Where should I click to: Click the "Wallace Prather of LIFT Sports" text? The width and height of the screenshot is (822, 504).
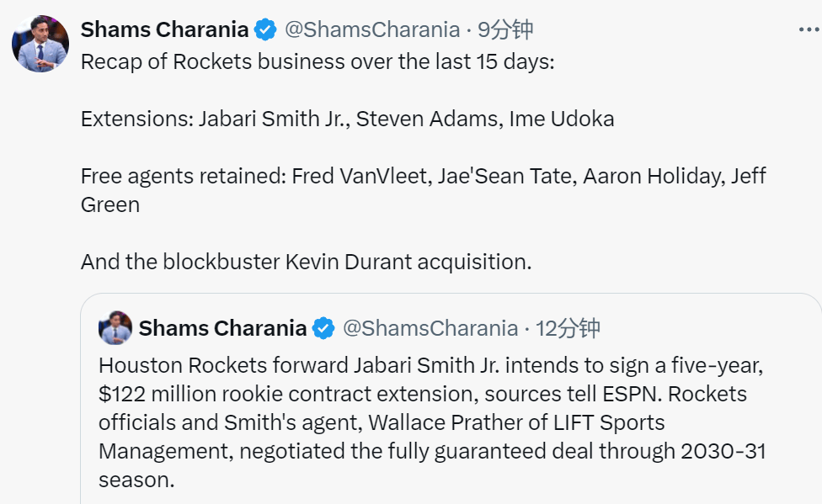(x=516, y=422)
